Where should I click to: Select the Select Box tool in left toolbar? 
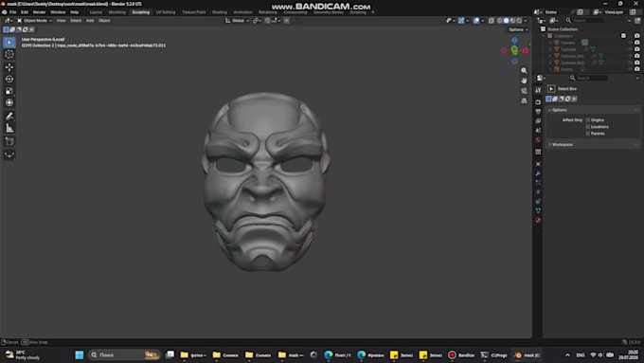tap(9, 43)
